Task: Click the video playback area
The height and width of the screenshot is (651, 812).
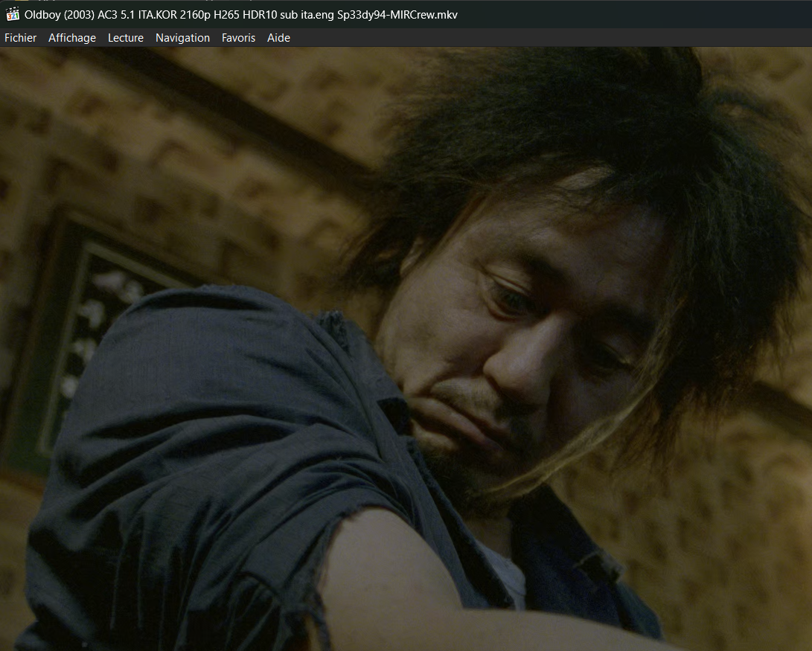Action: [x=406, y=349]
